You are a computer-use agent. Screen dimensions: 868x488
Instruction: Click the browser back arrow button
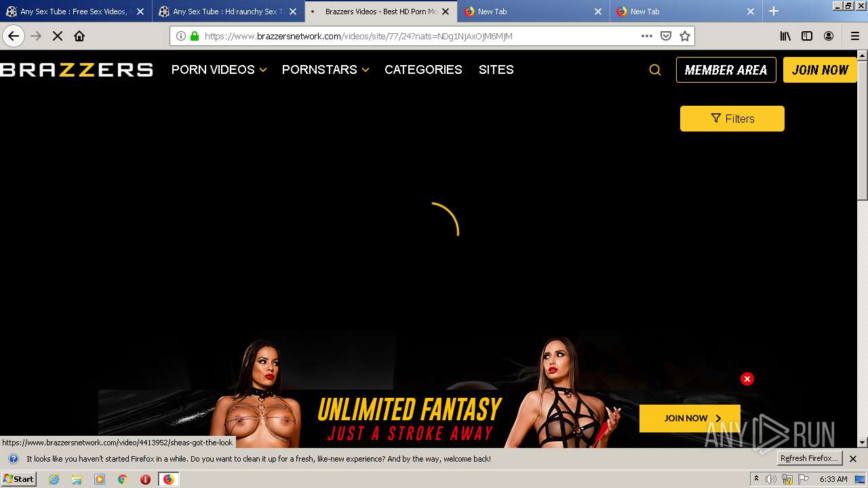point(14,36)
